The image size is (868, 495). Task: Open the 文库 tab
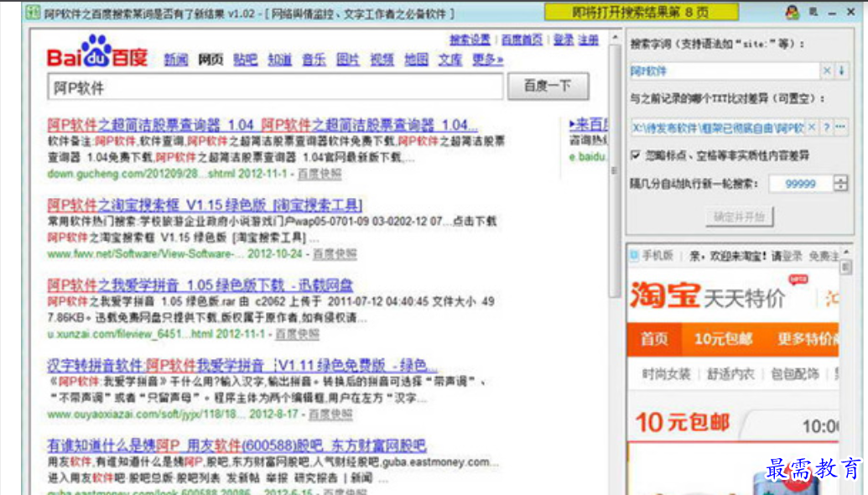click(x=450, y=60)
